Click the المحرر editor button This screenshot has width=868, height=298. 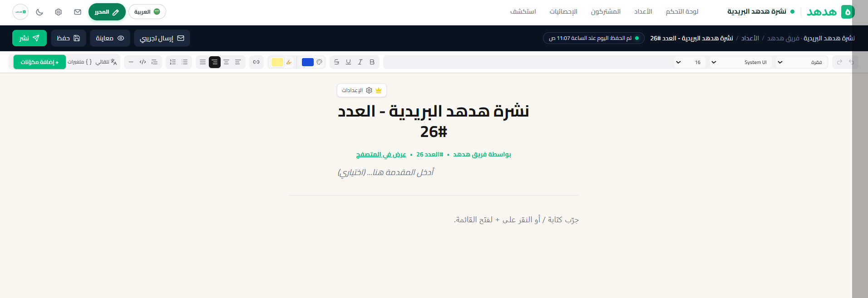tap(107, 12)
